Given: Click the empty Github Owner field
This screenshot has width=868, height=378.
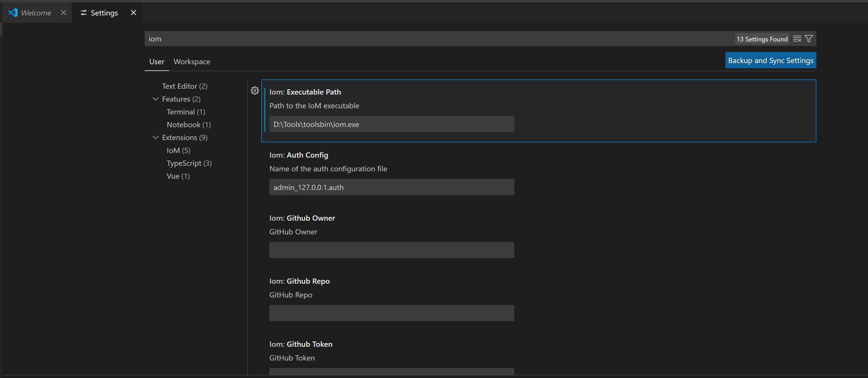Looking at the screenshot, I should click(392, 250).
